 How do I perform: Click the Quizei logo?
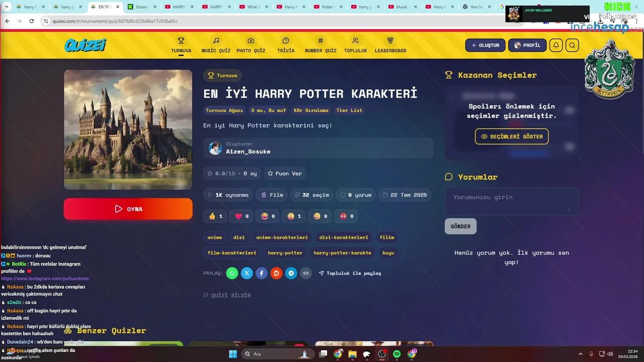pos(86,45)
